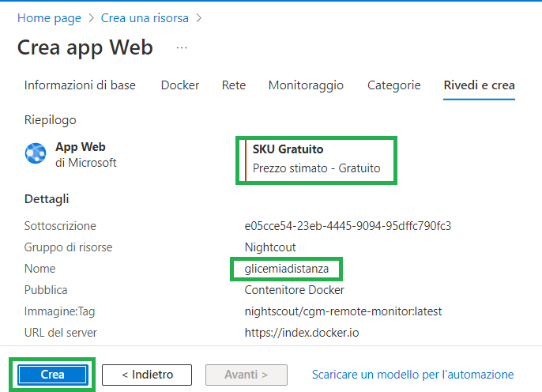Open the Rete tab
Screen dimensions: 542x392
point(234,85)
